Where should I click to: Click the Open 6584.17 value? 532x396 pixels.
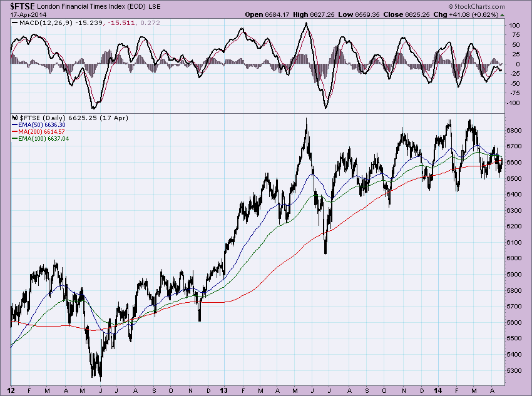click(267, 14)
